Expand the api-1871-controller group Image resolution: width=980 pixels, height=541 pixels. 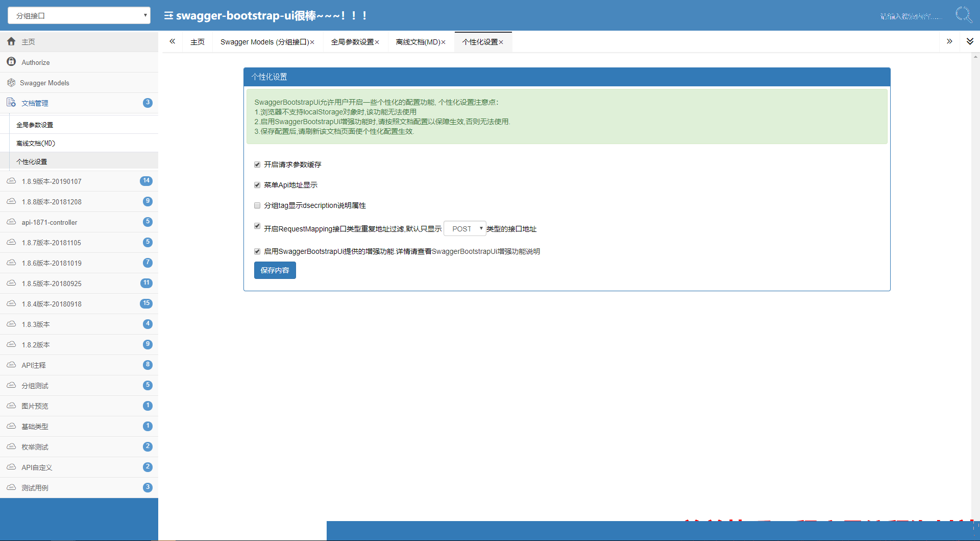[79, 222]
